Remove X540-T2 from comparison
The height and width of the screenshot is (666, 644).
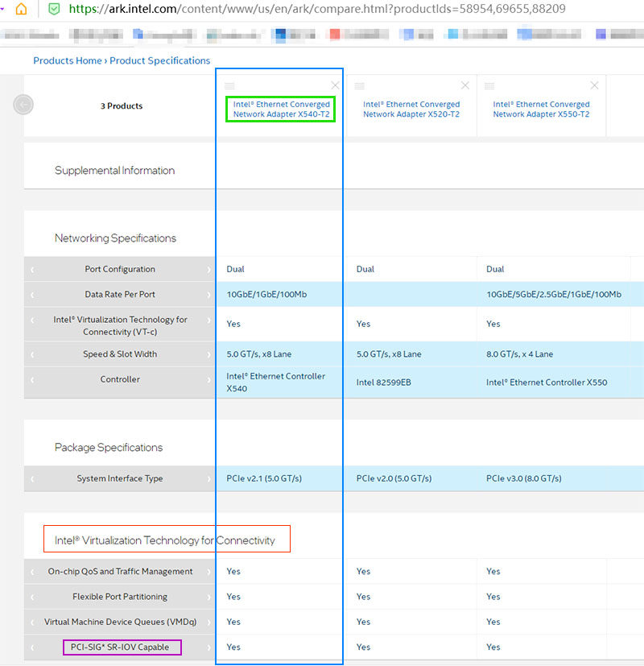pos(335,85)
